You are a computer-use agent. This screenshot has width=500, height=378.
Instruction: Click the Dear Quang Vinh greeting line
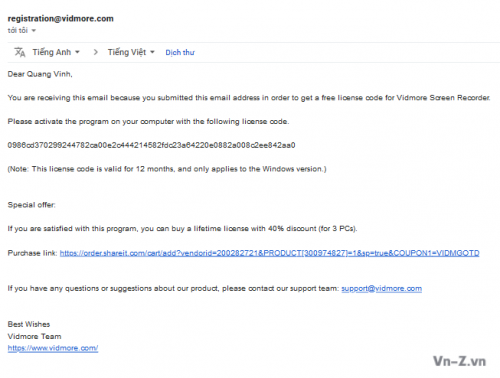coord(40,74)
